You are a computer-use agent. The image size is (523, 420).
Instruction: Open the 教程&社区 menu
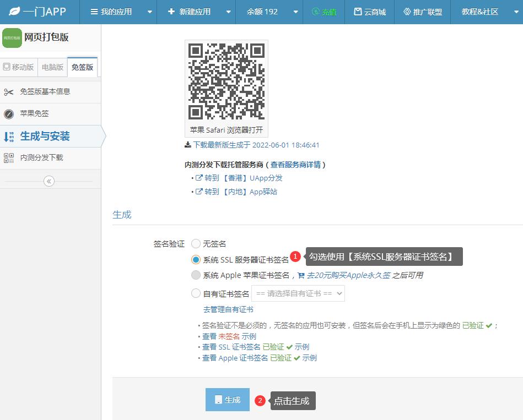[x=479, y=12]
